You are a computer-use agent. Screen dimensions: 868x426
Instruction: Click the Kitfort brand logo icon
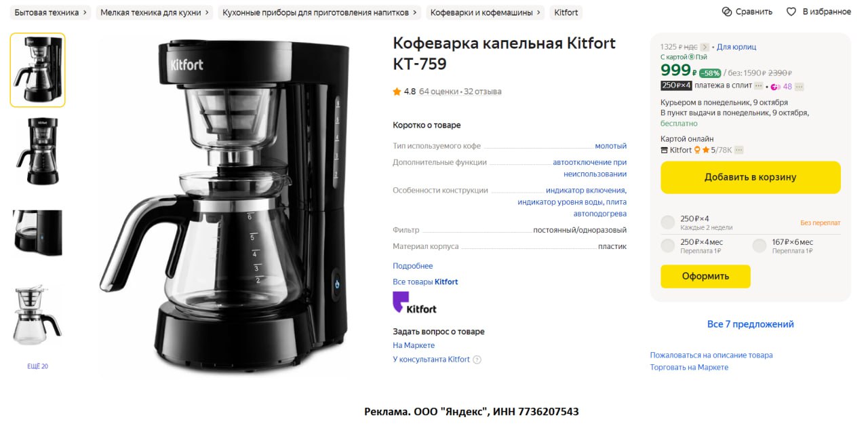pyautogui.click(x=414, y=303)
